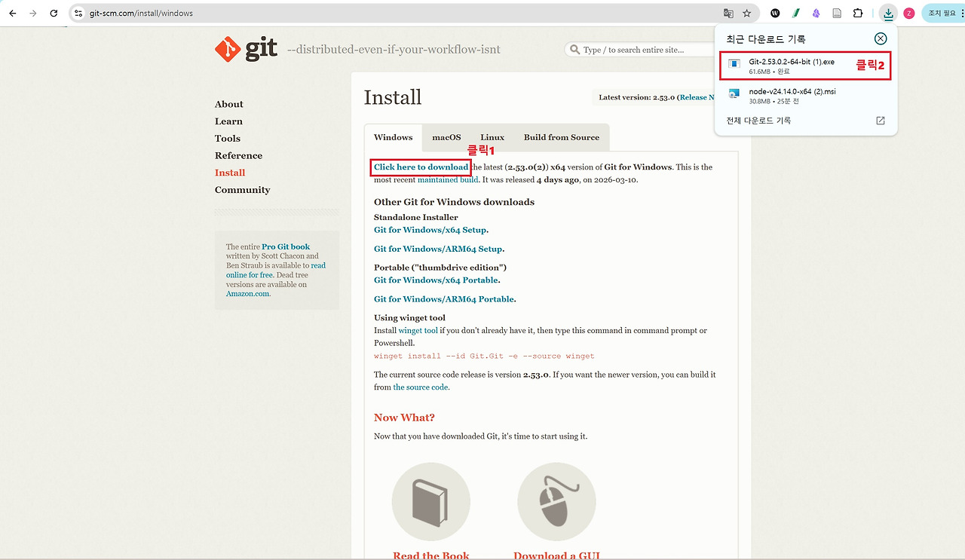Click the winget install command text

point(484,356)
